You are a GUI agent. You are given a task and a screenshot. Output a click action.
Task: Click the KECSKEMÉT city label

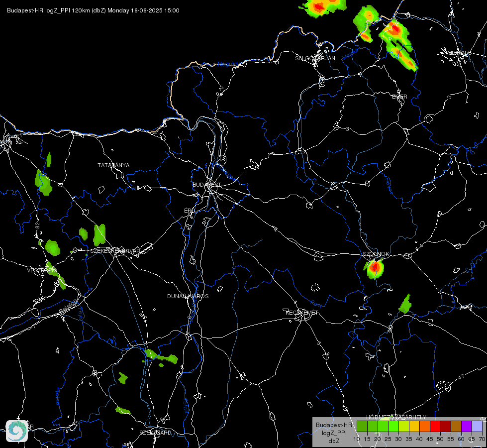point(302,313)
